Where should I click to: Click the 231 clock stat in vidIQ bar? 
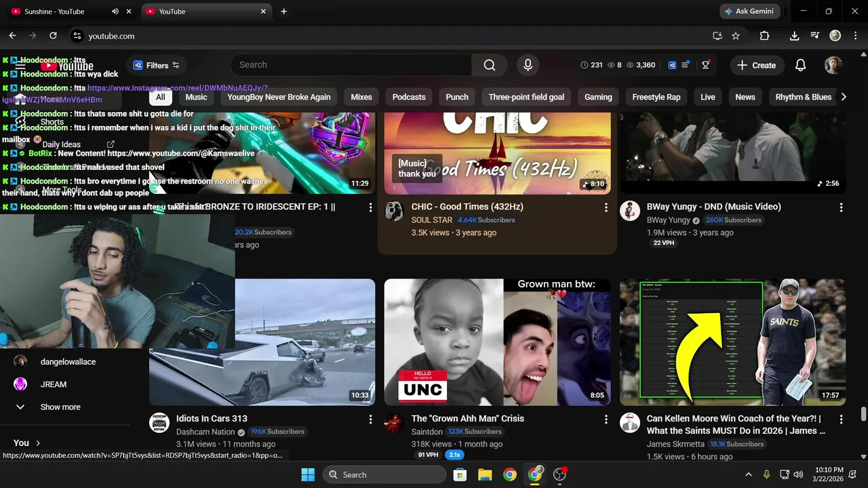click(x=591, y=65)
